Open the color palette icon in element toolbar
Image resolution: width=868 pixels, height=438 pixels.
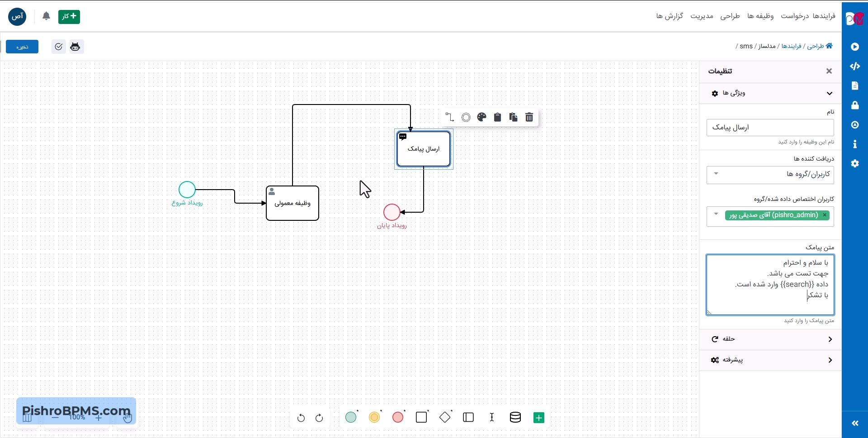pos(481,118)
